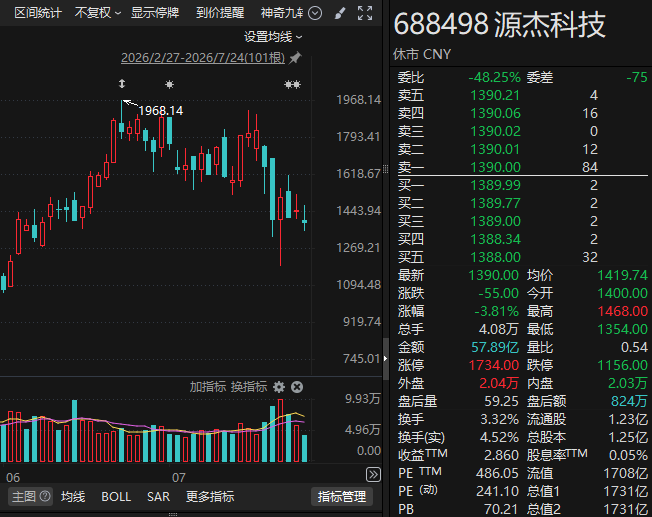Viewport: 652px width, 517px height.
Task: Click the 委比 value -48.25%
Action: pos(494,77)
